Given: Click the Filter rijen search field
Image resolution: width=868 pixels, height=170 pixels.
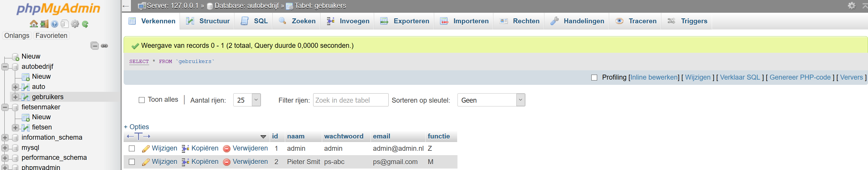Looking at the screenshot, I should pos(350,100).
